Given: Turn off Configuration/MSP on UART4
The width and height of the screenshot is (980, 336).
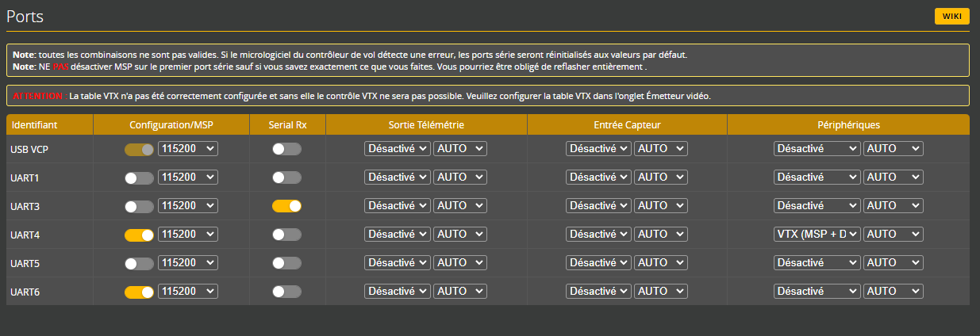Looking at the screenshot, I should (139, 235).
